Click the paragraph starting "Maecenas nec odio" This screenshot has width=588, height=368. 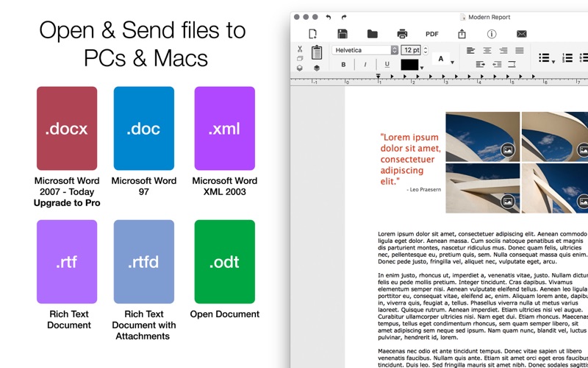[483, 358]
